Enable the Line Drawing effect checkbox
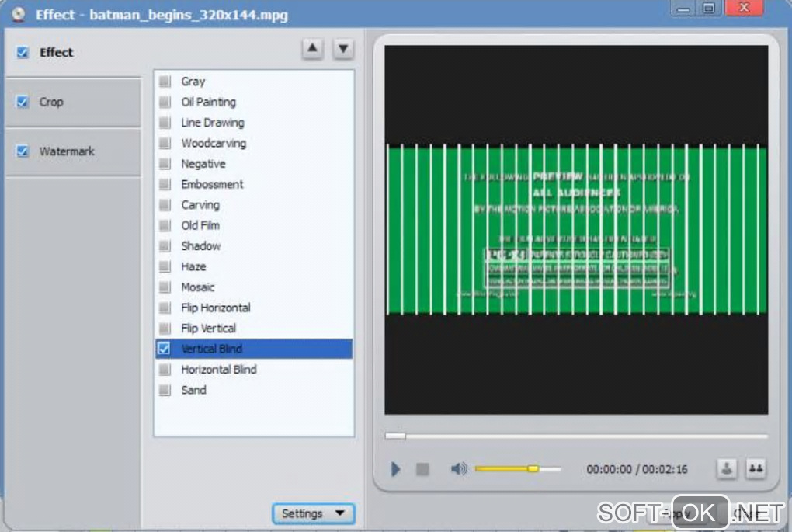 165,123
